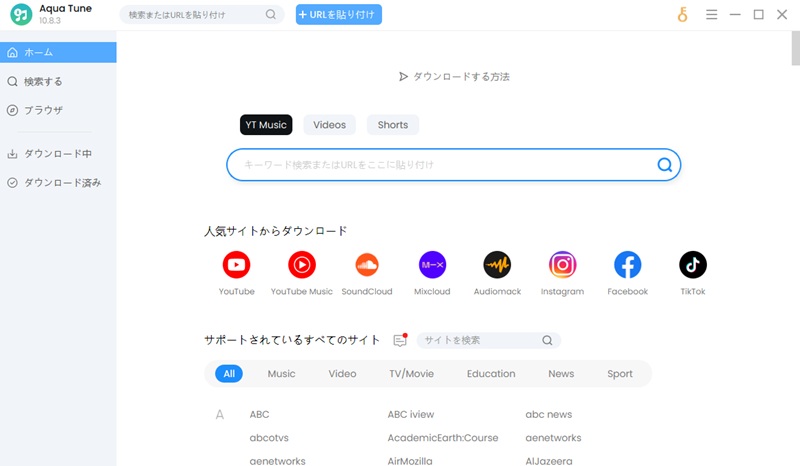Screen dimensions: 800x466
Task: Open the Instagram site icon
Action: coord(562,264)
